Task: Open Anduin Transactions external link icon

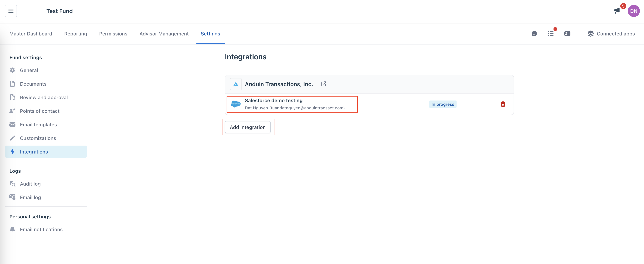Action: 324,84
